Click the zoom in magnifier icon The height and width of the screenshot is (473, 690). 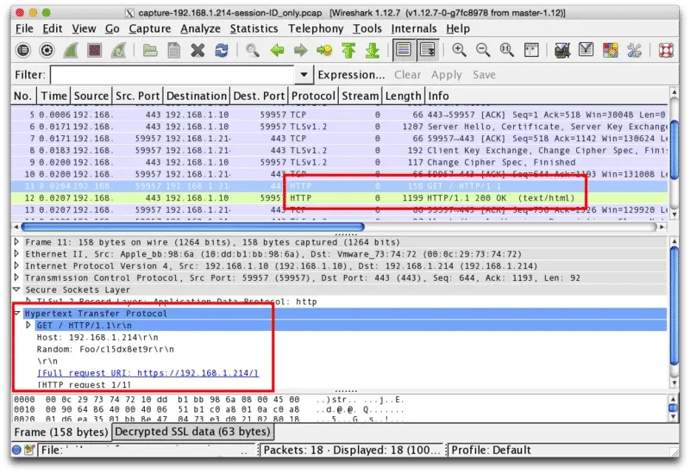457,50
